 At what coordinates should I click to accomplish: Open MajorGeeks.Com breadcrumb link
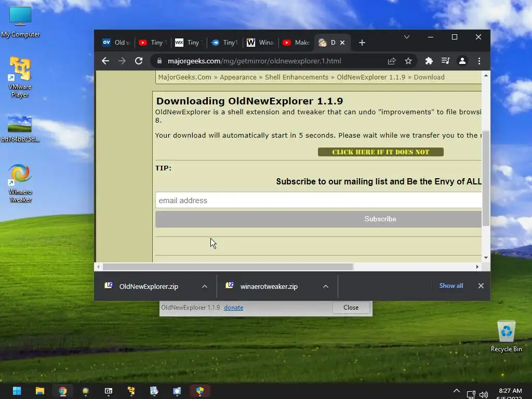click(x=184, y=77)
